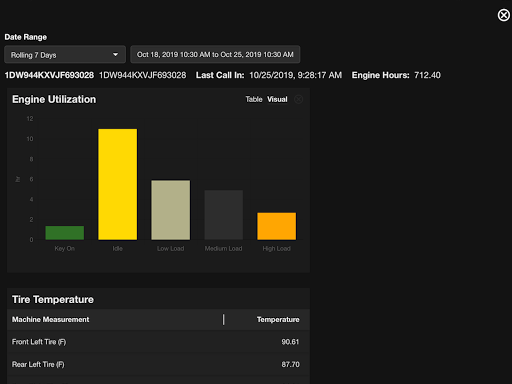Image resolution: width=512 pixels, height=384 pixels.
Task: Switch Engine Utilization to Table view
Action: [x=254, y=99]
